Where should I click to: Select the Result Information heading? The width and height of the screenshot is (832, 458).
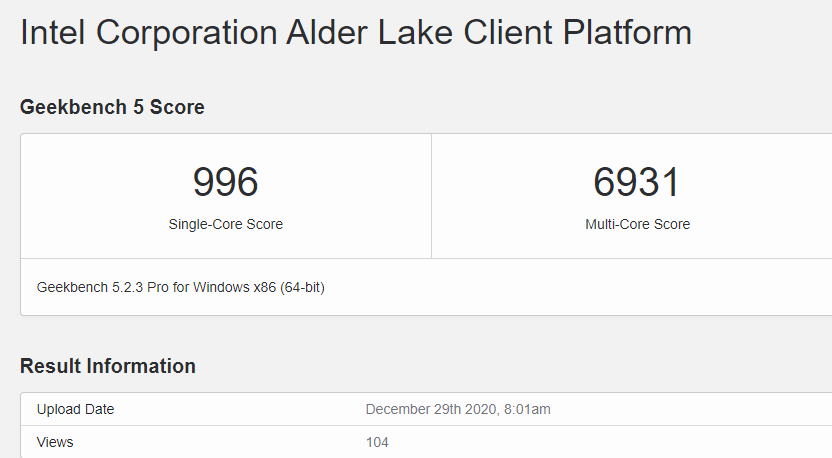click(108, 366)
